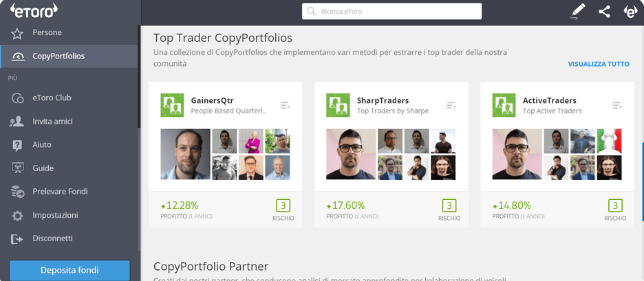The width and height of the screenshot is (644, 281).
Task: Click the eToro Club icon
Action: point(17,98)
